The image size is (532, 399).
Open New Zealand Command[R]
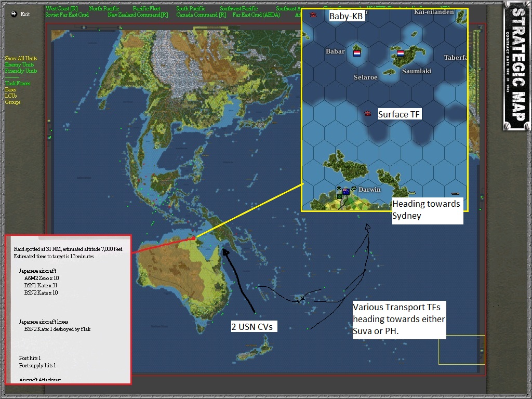pyautogui.click(x=138, y=15)
